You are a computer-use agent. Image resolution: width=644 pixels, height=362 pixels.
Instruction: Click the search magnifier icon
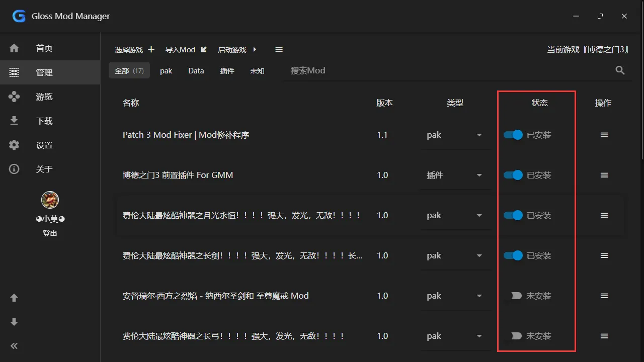tap(620, 70)
